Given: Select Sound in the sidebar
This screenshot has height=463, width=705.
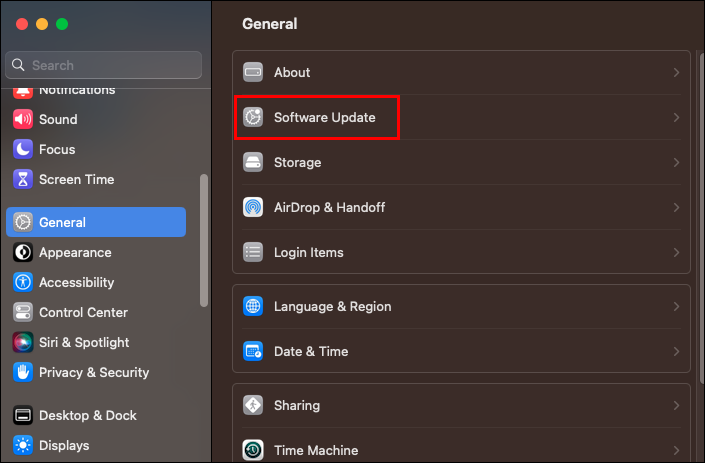Looking at the screenshot, I should coord(58,119).
